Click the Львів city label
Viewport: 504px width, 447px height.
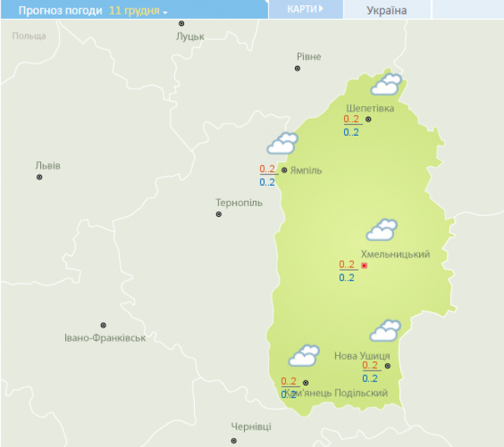tap(48, 166)
